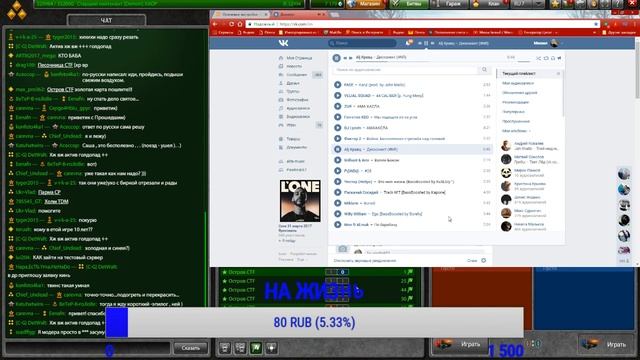
Task: Open Магазин in the game top bar
Action: point(366,4)
